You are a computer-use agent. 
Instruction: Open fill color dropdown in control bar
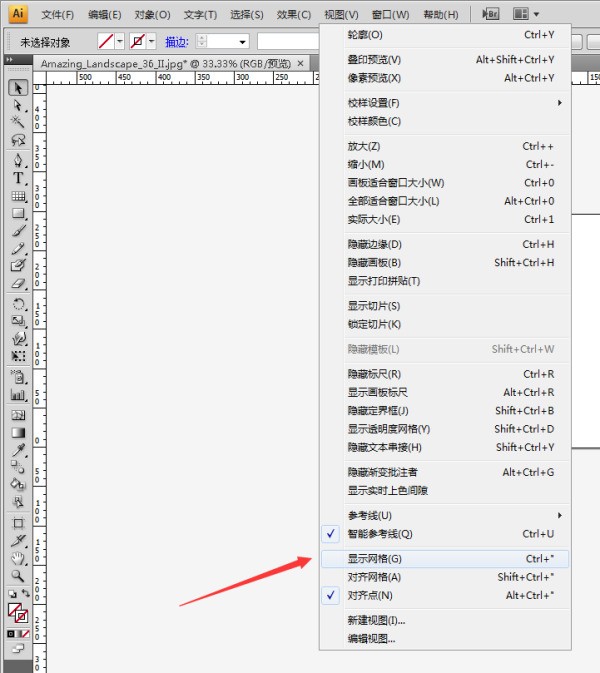pyautogui.click(x=120, y=42)
